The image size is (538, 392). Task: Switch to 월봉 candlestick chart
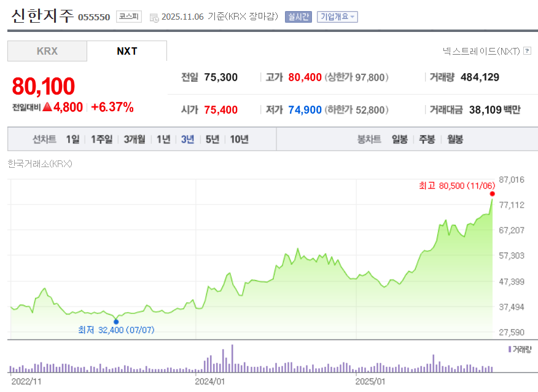pyautogui.click(x=455, y=139)
